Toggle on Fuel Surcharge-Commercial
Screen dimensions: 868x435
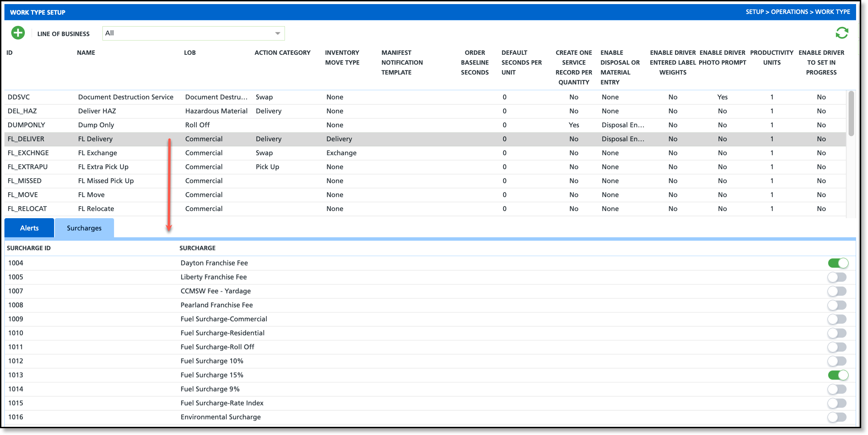[x=837, y=319]
